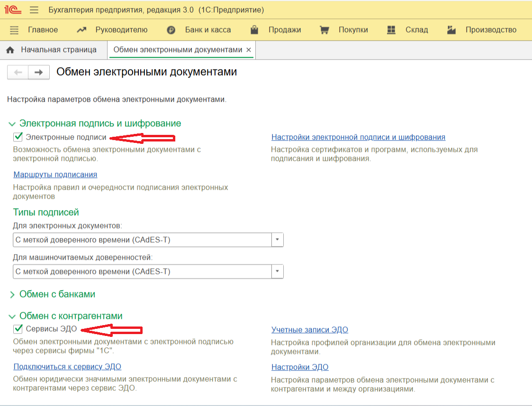Screen dimensions: 532x406
Task: Open the Подключиться к сервису ЭДО link
Action: (x=67, y=367)
